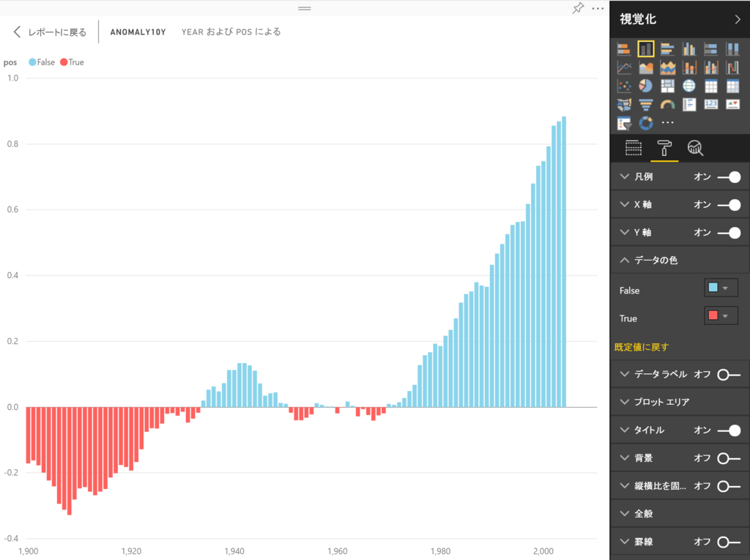Image resolution: width=750 pixels, height=560 pixels.
Task: Select the area chart visual
Action: click(646, 67)
